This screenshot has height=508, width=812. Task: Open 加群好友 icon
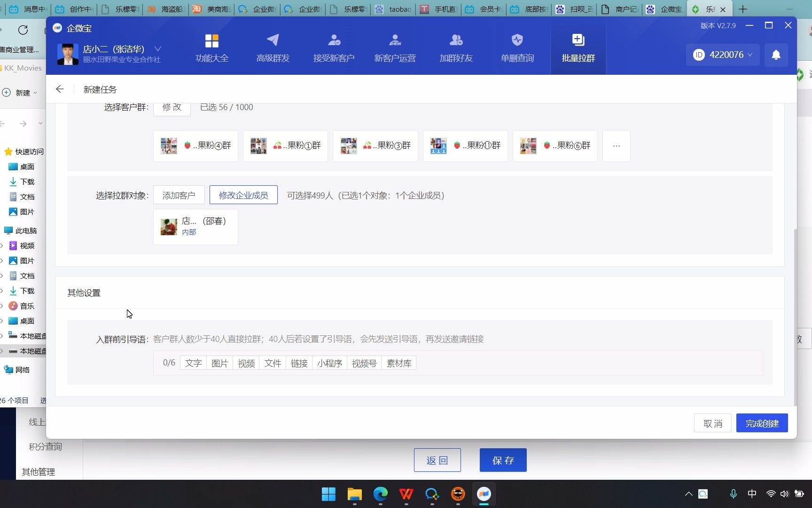click(456, 40)
